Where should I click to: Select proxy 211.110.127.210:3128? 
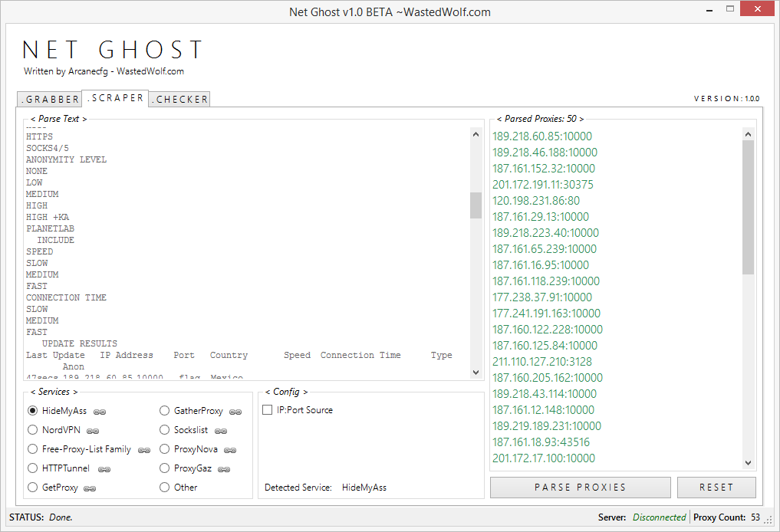pyautogui.click(x=542, y=362)
